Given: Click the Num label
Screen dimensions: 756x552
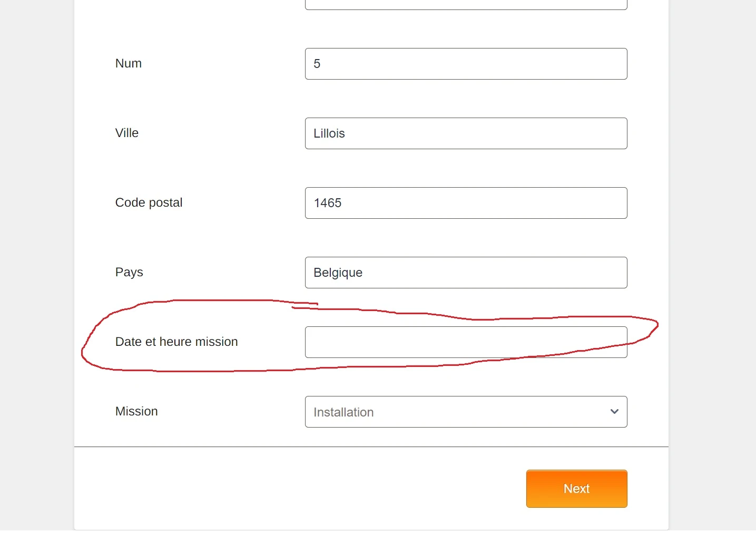Looking at the screenshot, I should 129,63.
